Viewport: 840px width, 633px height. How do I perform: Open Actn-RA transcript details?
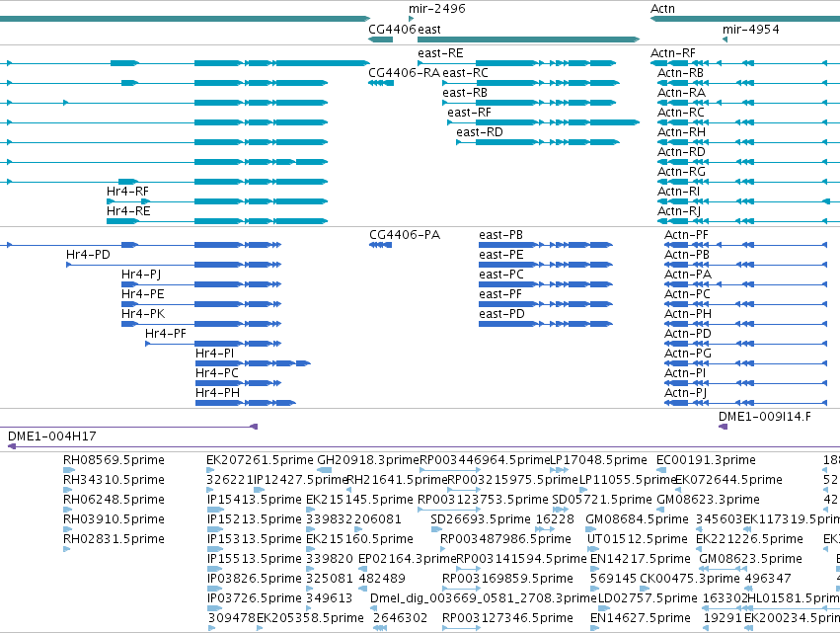[x=681, y=93]
